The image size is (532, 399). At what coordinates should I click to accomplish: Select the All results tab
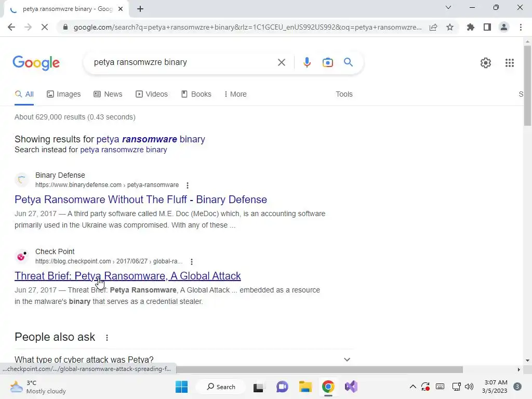tap(24, 94)
